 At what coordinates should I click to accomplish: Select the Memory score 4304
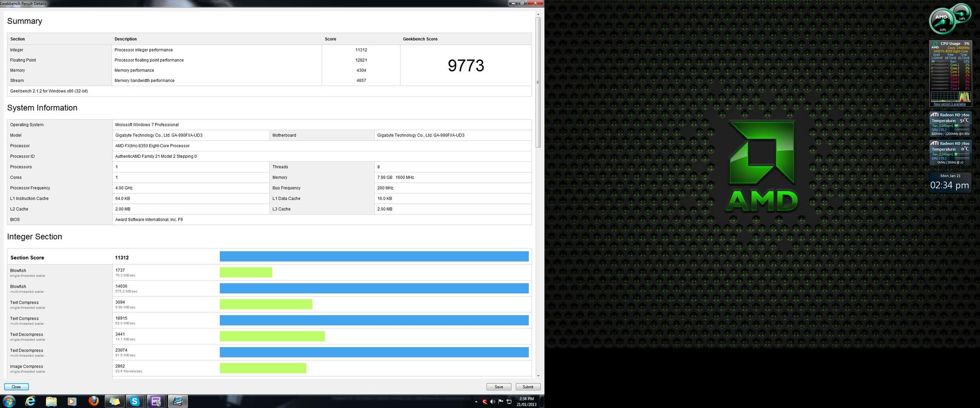[x=361, y=70]
